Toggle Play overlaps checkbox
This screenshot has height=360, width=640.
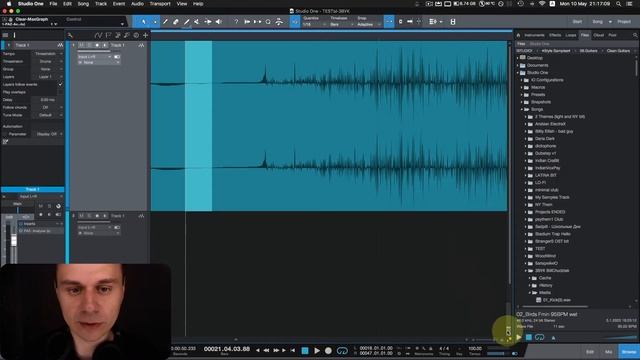(60, 92)
